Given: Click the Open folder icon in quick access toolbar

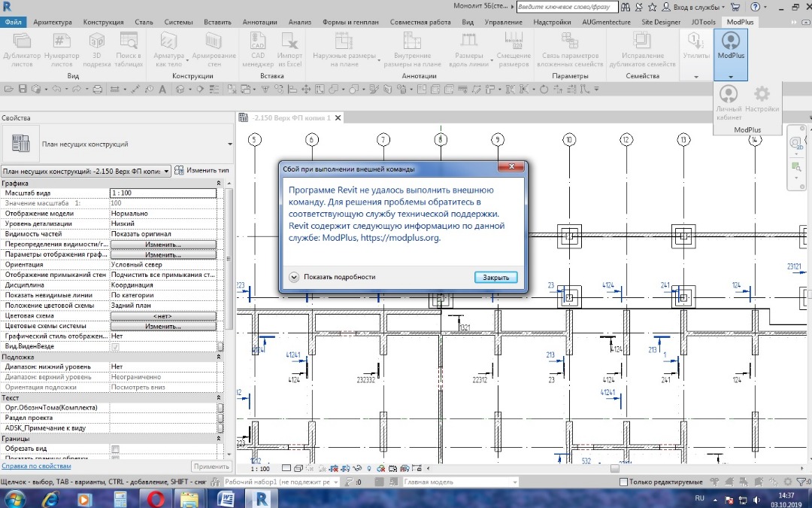Looking at the screenshot, I should [x=9, y=90].
